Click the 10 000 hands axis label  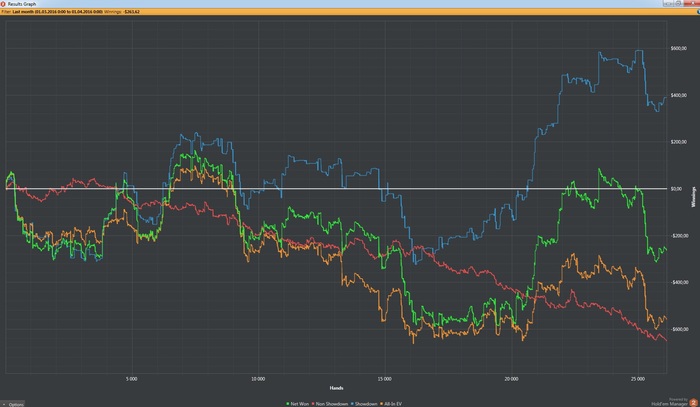[258, 379]
